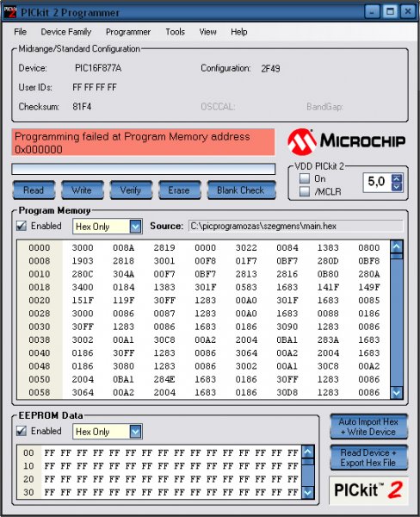This screenshot has height=517, width=420.
Task: Click the Source file path field
Action: coord(295,226)
